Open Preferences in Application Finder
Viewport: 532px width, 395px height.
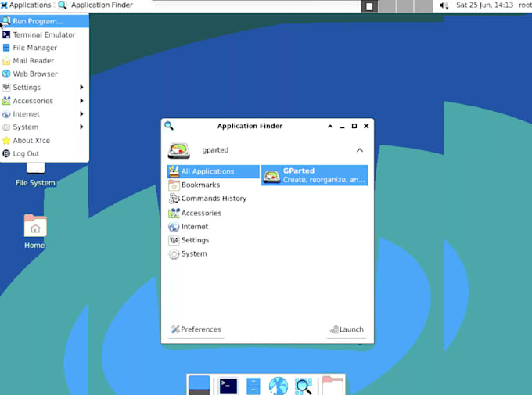coord(196,329)
